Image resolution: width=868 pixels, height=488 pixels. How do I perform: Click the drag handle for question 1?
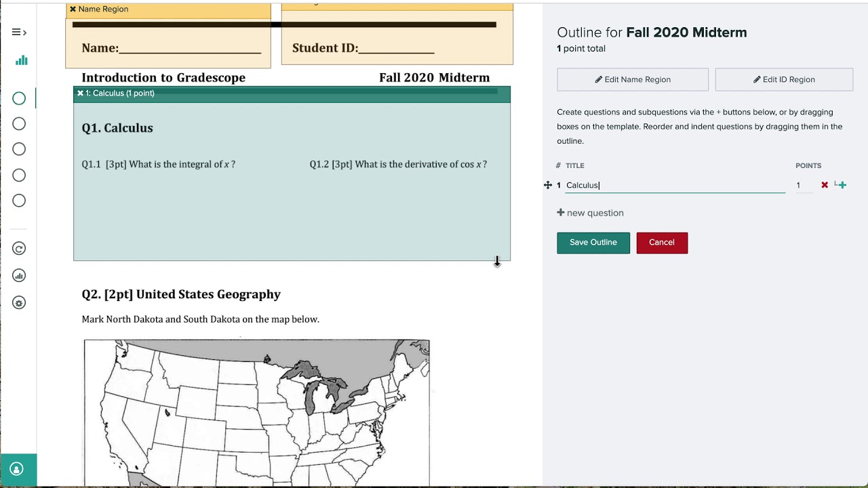(548, 185)
